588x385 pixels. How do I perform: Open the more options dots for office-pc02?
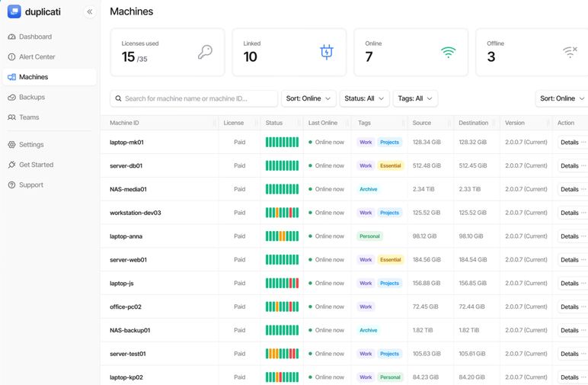(x=583, y=306)
